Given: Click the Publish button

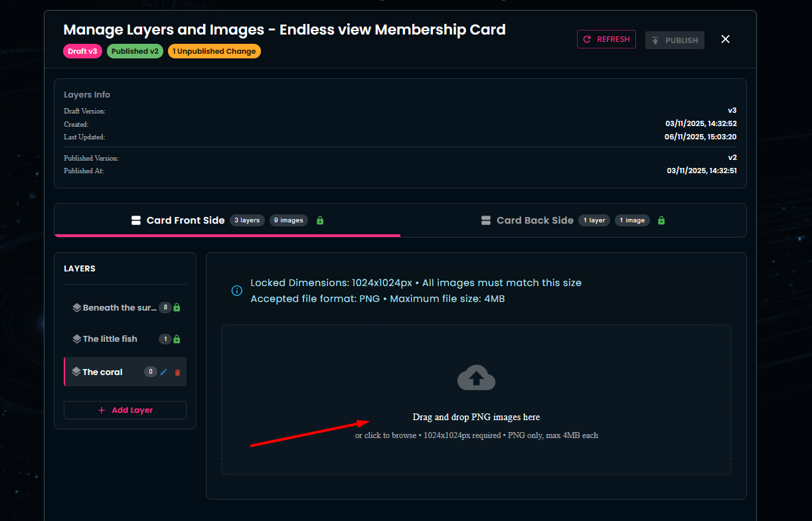Looking at the screenshot, I should [x=675, y=40].
